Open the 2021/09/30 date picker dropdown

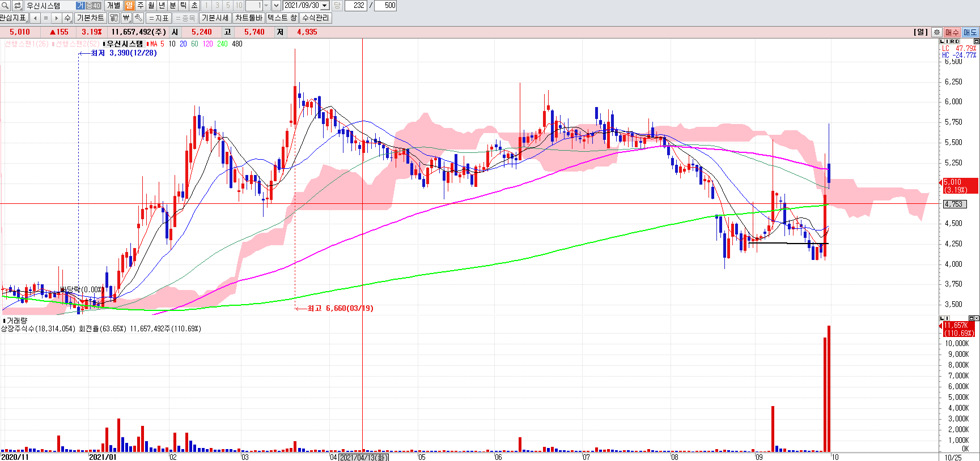coord(325,6)
